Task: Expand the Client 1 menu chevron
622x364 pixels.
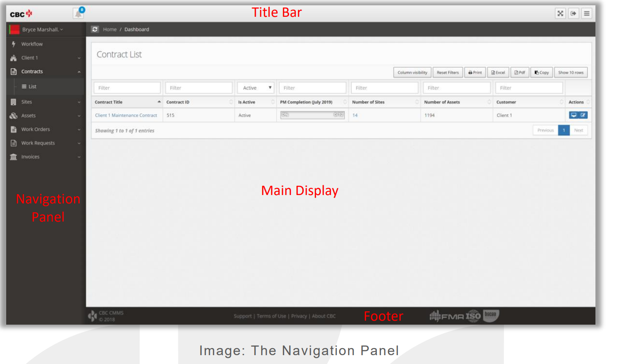Action: 79,58
